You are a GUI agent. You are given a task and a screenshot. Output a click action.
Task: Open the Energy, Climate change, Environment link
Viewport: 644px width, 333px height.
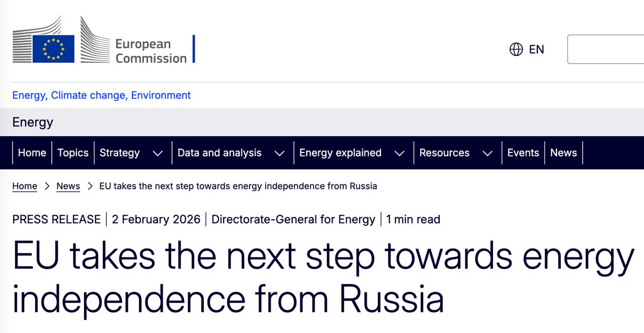[101, 95]
